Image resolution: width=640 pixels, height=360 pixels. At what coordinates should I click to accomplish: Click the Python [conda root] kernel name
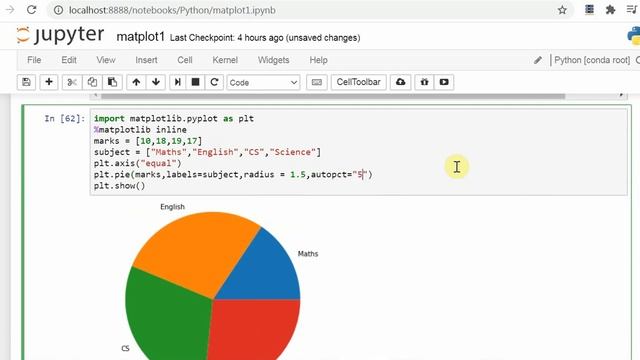[592, 60]
